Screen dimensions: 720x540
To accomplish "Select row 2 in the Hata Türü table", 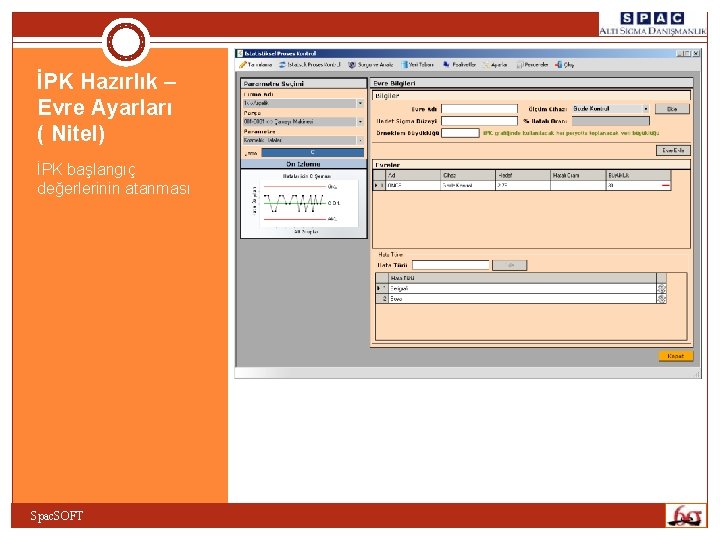I will point(521,299).
